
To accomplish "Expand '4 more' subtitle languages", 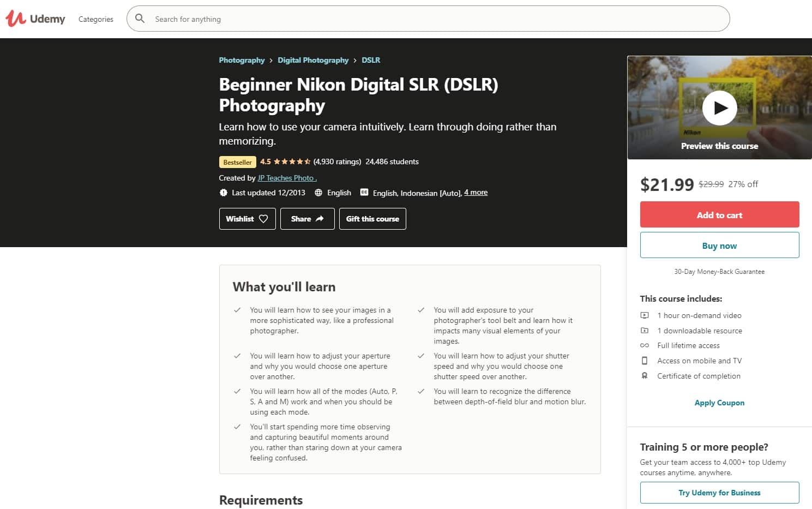I will click(x=476, y=193).
